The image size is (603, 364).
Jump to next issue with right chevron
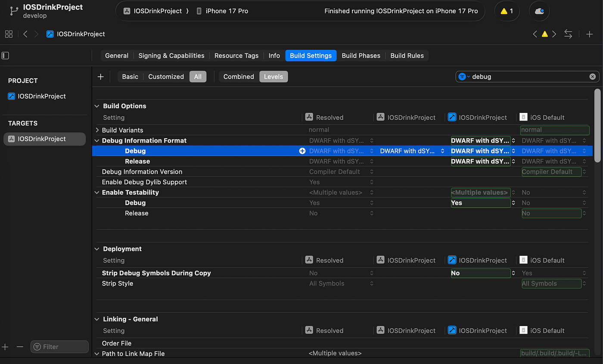[x=554, y=34]
